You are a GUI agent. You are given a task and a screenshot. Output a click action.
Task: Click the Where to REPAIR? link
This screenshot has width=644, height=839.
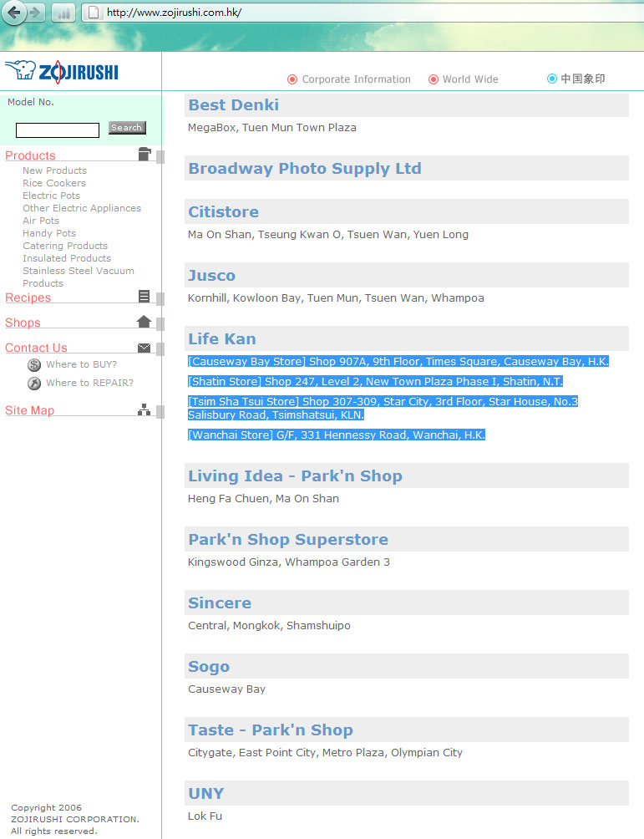(x=90, y=383)
